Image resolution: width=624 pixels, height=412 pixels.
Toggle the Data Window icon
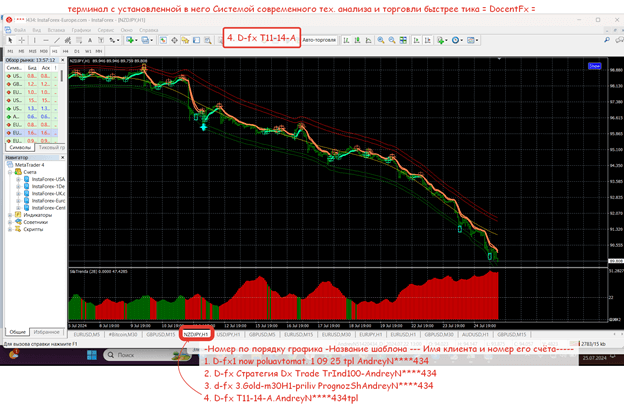pos(174,40)
